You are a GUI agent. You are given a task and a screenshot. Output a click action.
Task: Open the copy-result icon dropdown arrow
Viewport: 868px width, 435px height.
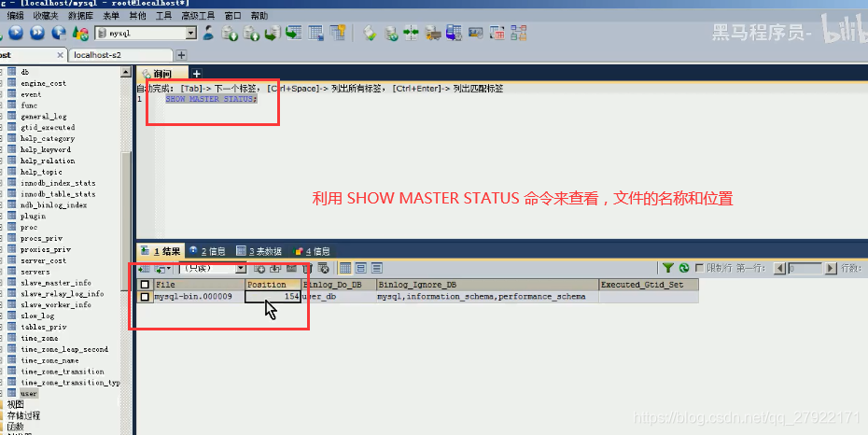[169, 269]
